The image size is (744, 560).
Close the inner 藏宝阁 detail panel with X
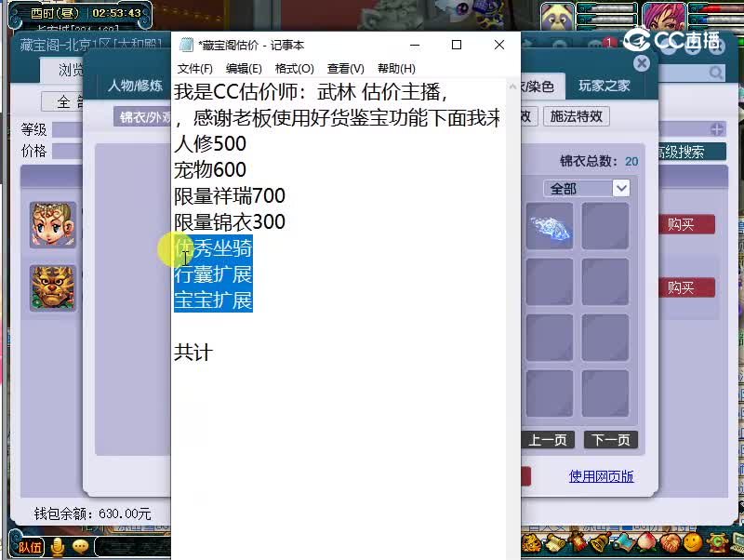642,63
